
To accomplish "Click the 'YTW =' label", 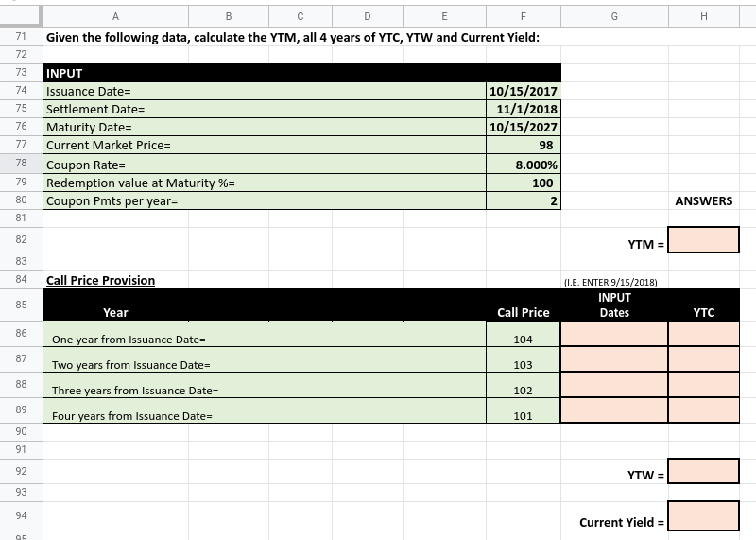I will coord(646,476).
